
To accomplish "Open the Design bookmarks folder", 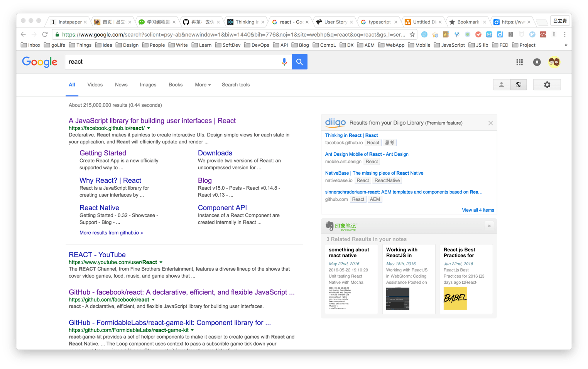I will click(x=127, y=45).
